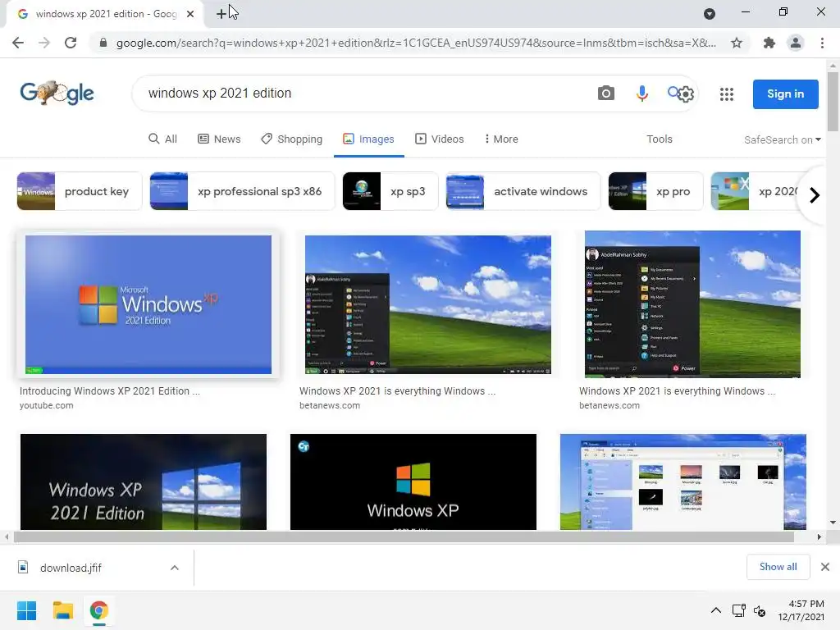Click the Sign in button

tap(785, 94)
